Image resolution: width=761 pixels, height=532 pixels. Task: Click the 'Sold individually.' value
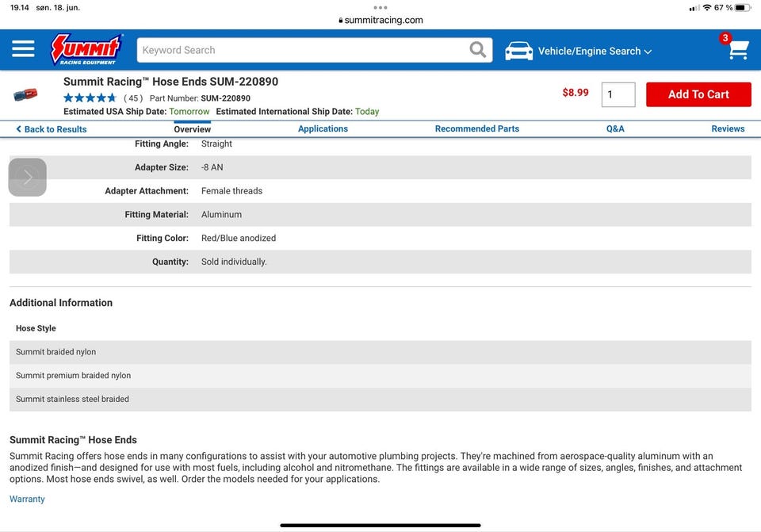tap(234, 262)
